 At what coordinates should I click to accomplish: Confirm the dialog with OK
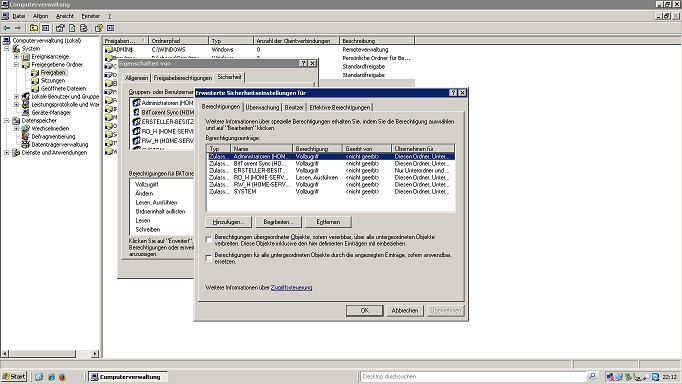[x=364, y=311]
